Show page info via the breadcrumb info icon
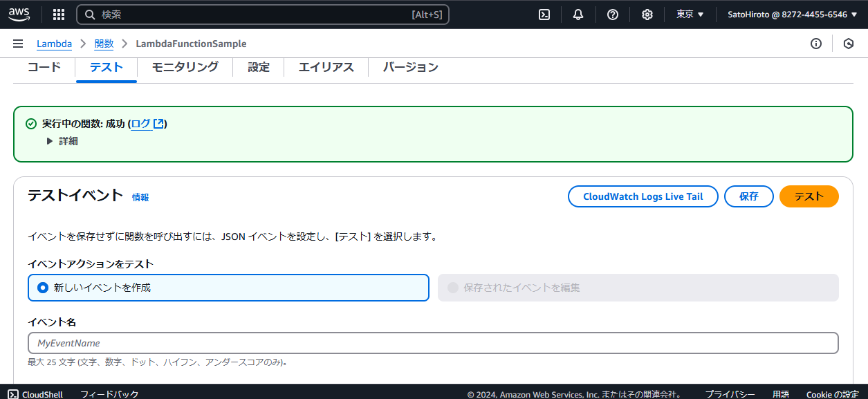The height and width of the screenshot is (399, 868). (816, 43)
